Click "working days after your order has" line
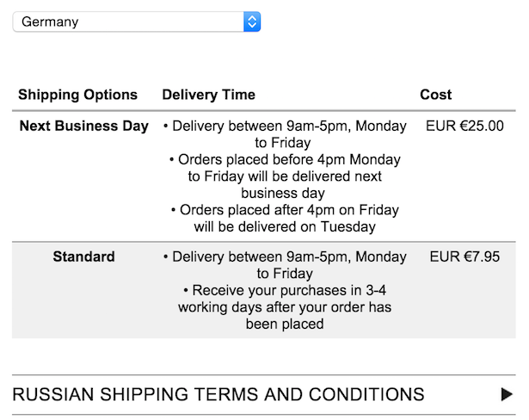529x420 pixels. (285, 307)
